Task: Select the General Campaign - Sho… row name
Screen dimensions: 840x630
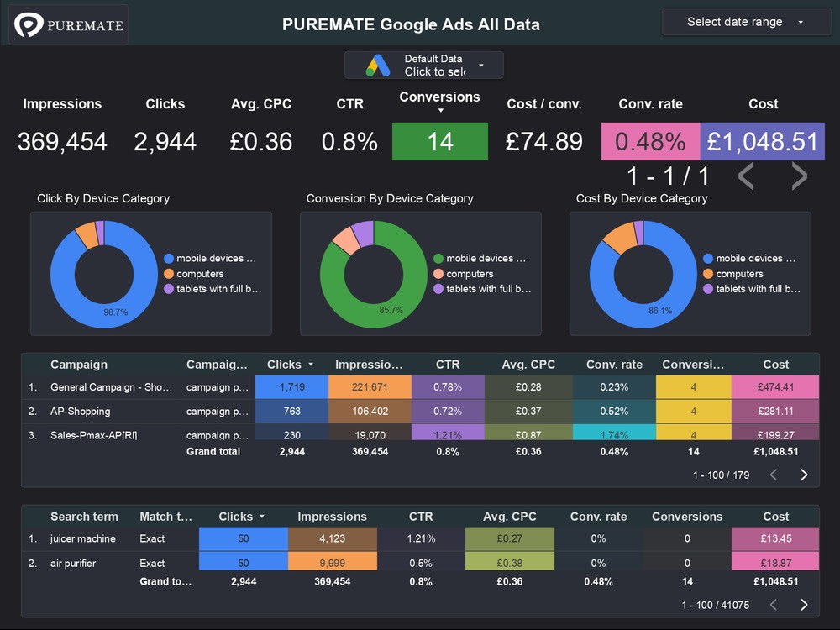Action: click(x=112, y=386)
